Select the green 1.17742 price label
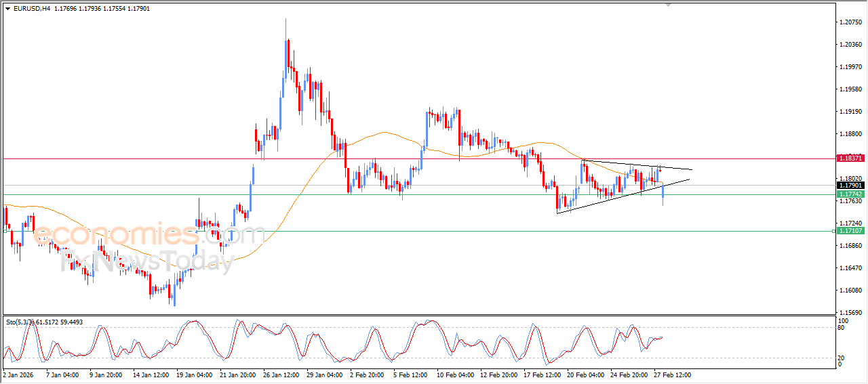Viewport: 868px width, 384px height. (850, 194)
